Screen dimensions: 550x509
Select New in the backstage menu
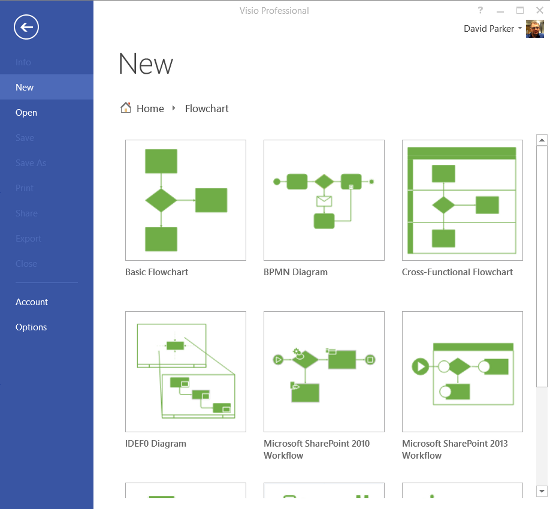tap(47, 87)
